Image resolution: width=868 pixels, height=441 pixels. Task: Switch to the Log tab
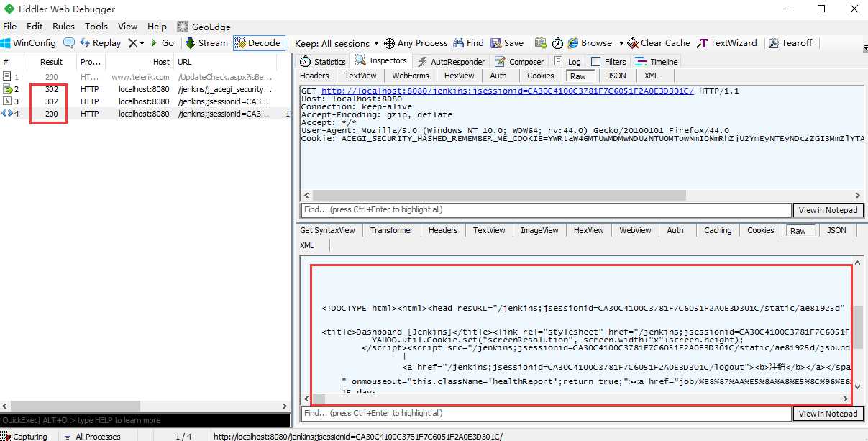567,62
